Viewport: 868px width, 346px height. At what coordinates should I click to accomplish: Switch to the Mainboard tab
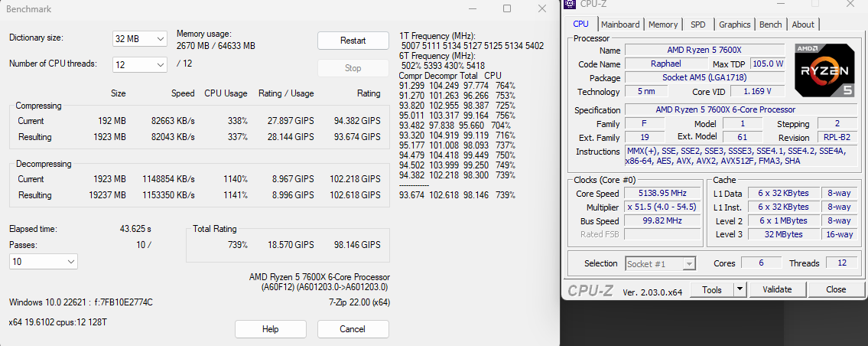[620, 24]
